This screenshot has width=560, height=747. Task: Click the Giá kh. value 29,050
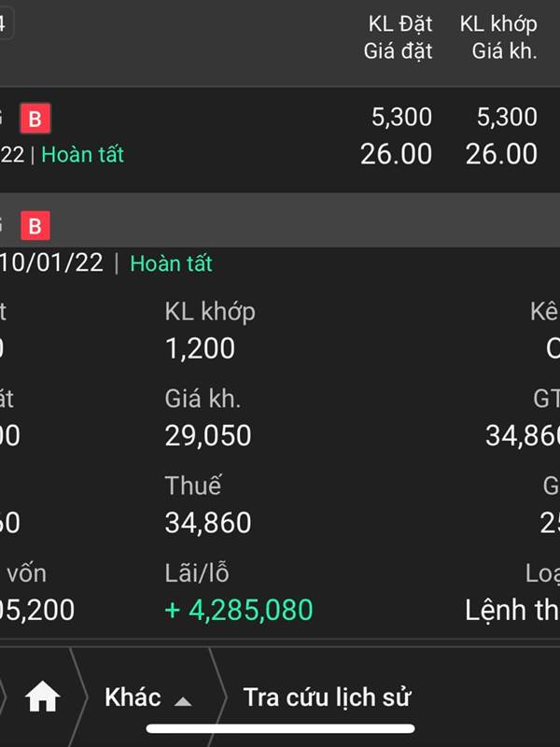(x=208, y=435)
